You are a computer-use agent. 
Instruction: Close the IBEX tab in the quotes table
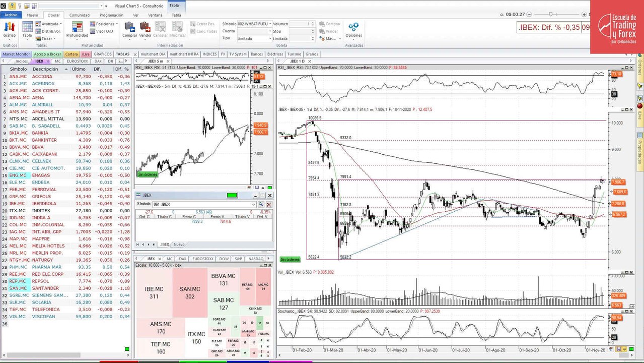[48, 61]
